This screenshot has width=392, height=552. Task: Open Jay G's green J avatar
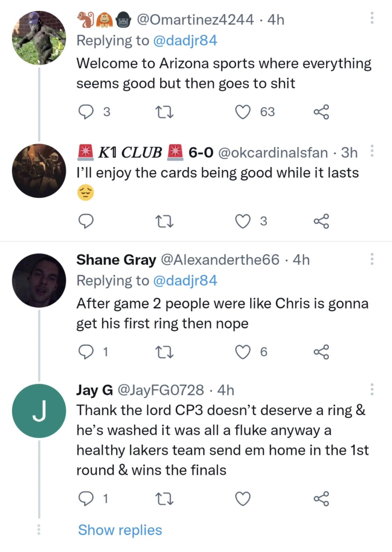coord(39,411)
